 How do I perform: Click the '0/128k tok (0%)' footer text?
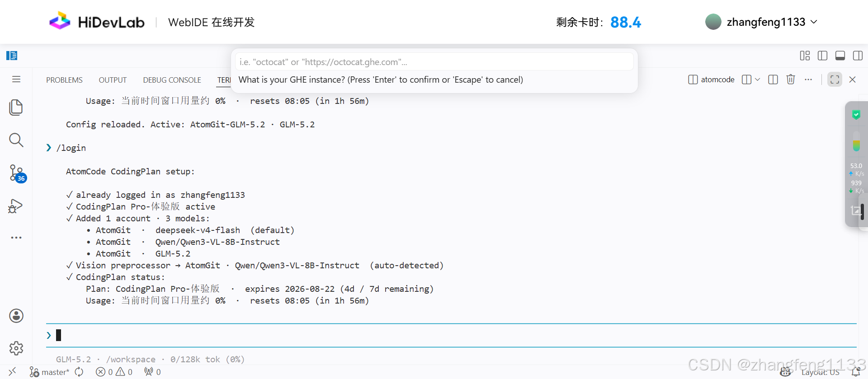[207, 360]
